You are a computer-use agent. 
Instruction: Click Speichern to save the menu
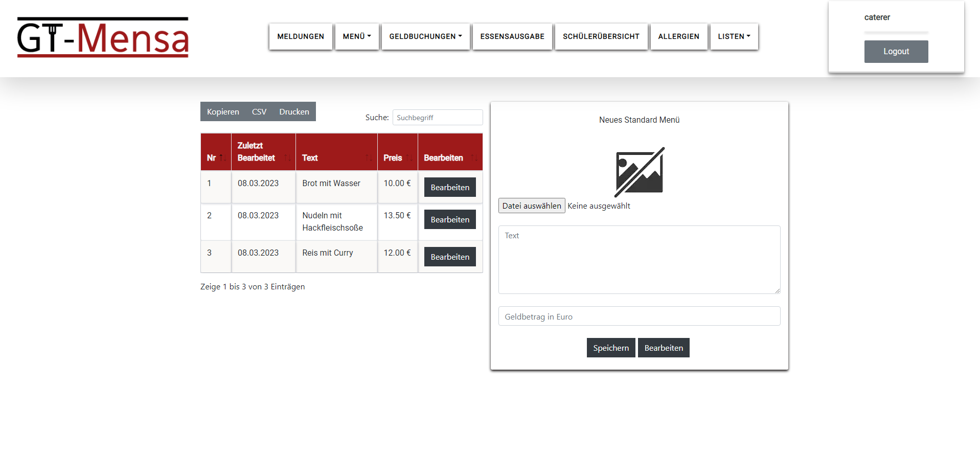[610, 348]
